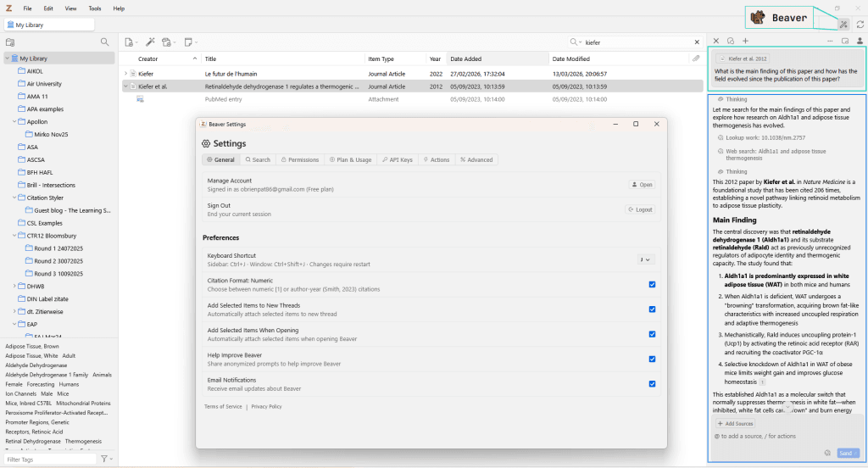The image size is (868, 468).
Task: Click the Logout button
Action: (640, 209)
